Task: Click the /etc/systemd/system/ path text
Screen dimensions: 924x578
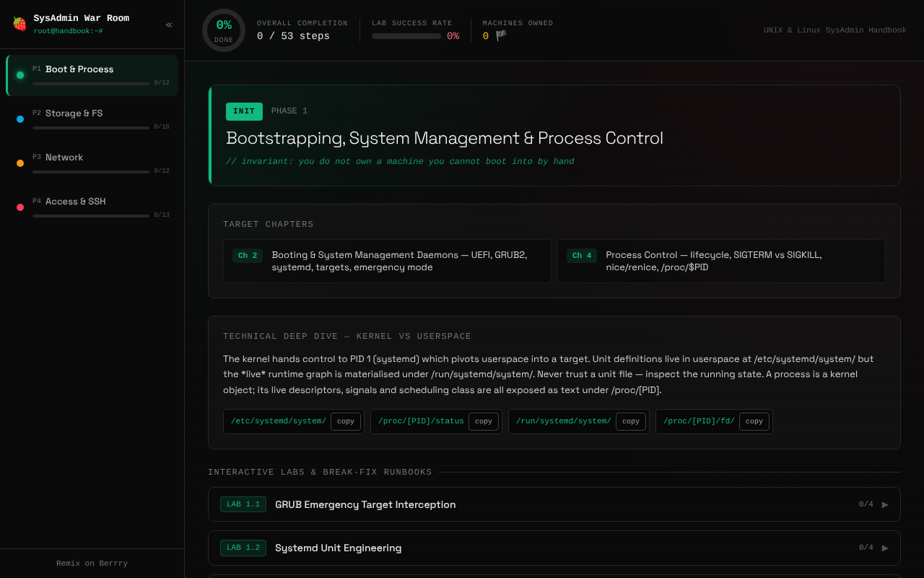Action: (x=279, y=421)
